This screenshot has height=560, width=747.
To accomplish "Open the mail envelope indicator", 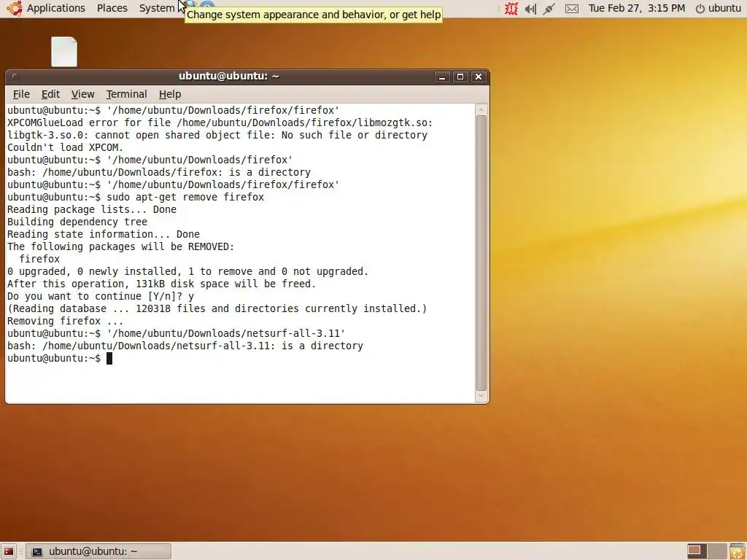I will [x=572, y=9].
